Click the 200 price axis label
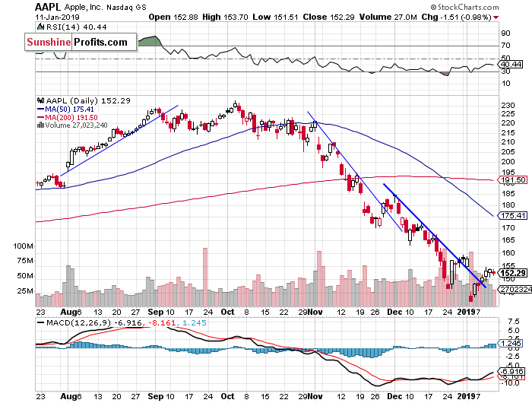532x403 pixels. [x=508, y=162]
